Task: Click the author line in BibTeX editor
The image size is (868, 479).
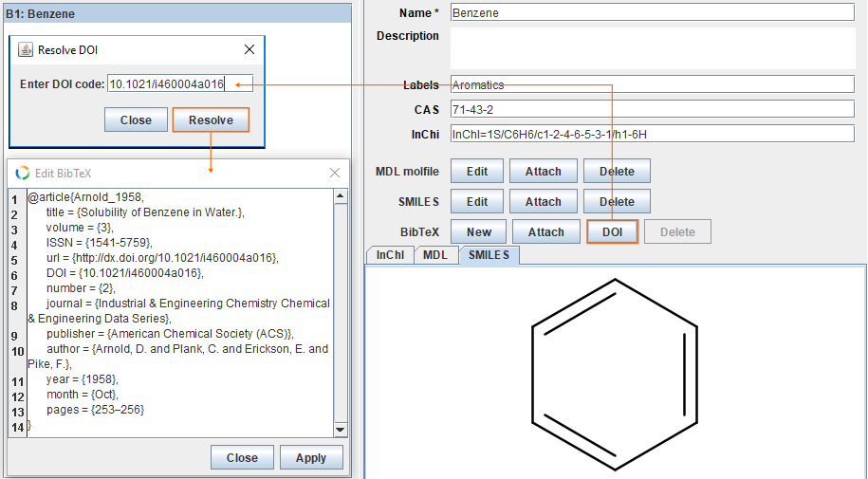Action: [x=178, y=356]
